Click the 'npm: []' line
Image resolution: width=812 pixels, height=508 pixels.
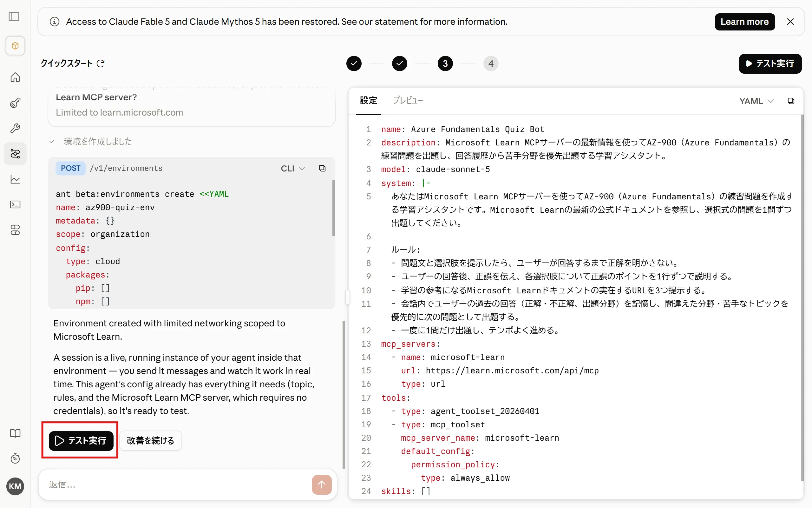[93, 302]
